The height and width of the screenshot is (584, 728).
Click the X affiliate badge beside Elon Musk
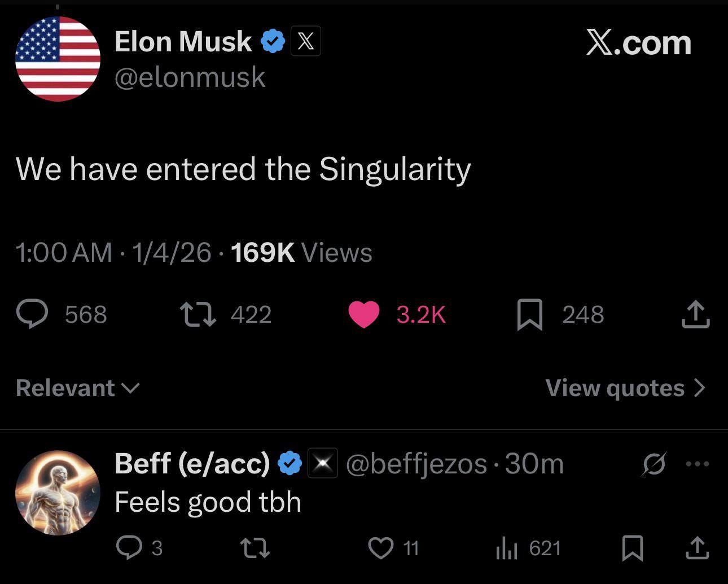click(305, 41)
